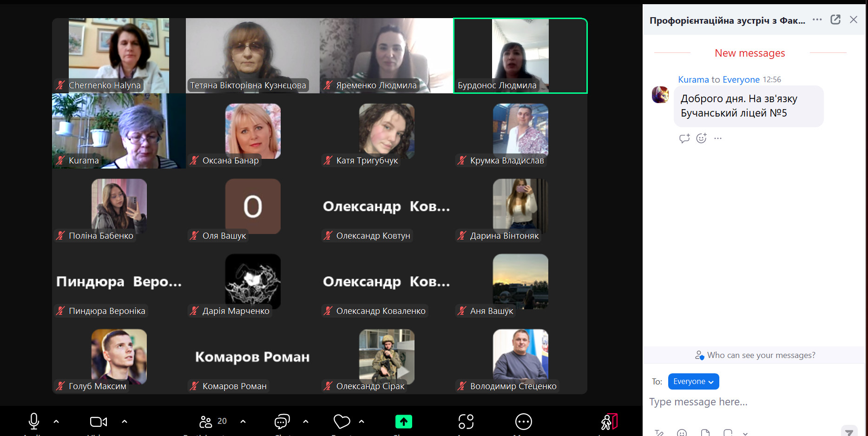Toggle the microphone audio button
The width and height of the screenshot is (868, 436).
[34, 421]
